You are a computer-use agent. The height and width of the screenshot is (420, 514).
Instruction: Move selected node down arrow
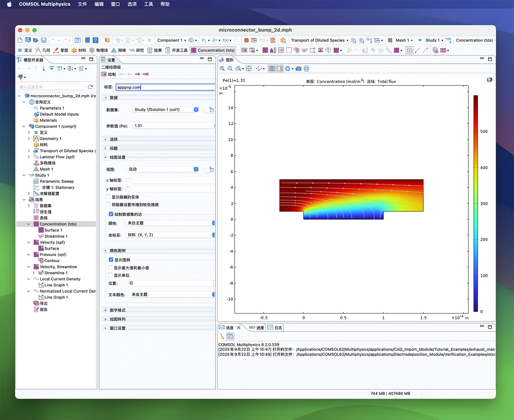pyautogui.click(x=44, y=69)
